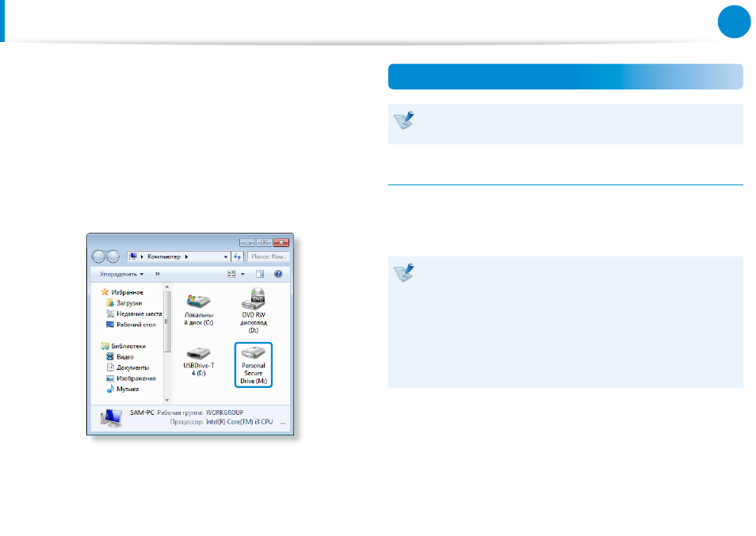Select Избранное in navigation pane
This screenshot has width=756, height=536.
(x=122, y=292)
